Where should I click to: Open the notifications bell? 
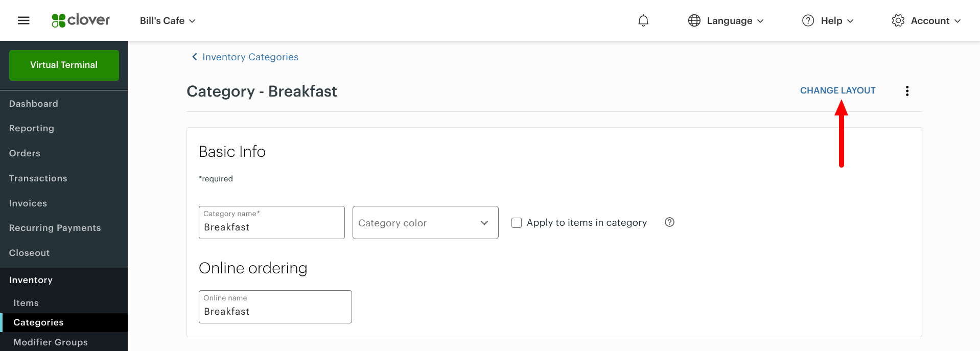tap(643, 20)
